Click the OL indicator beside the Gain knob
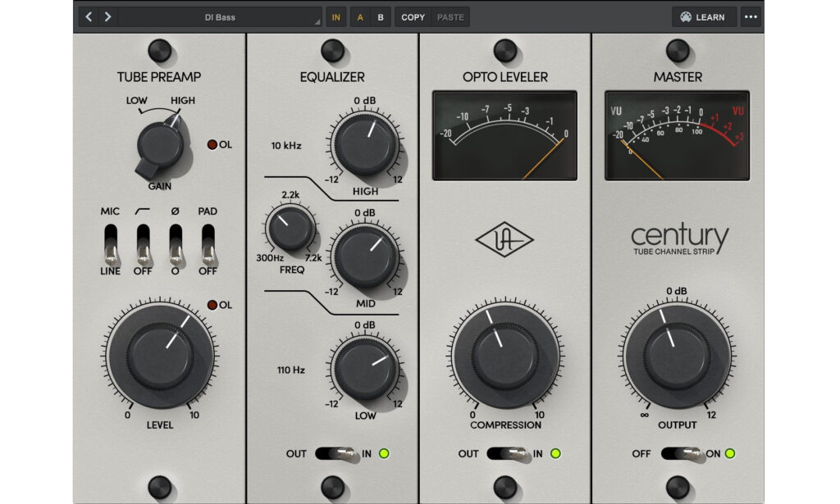Image resolution: width=840 pixels, height=504 pixels. (x=212, y=145)
